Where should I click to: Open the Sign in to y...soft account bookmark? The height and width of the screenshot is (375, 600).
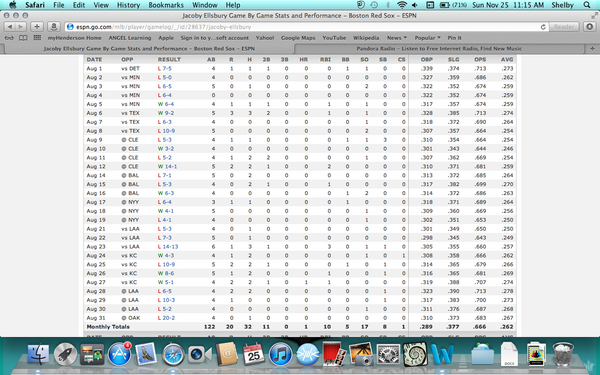tap(215, 38)
